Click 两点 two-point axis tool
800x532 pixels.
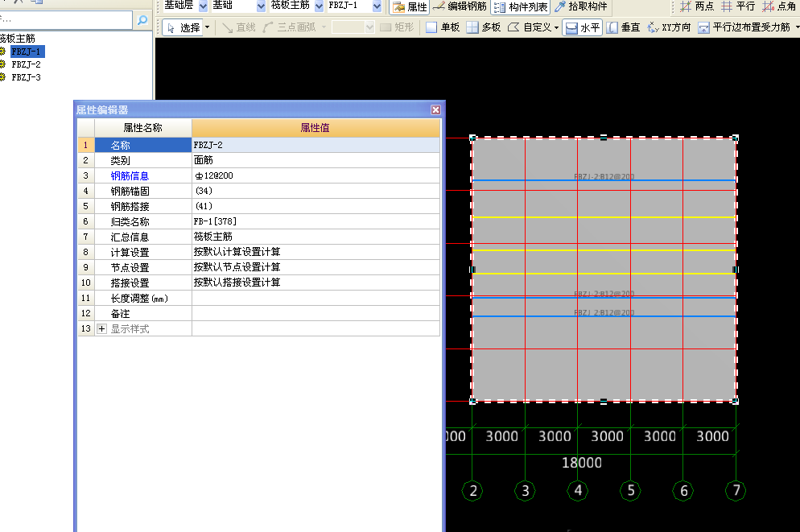click(x=697, y=6)
